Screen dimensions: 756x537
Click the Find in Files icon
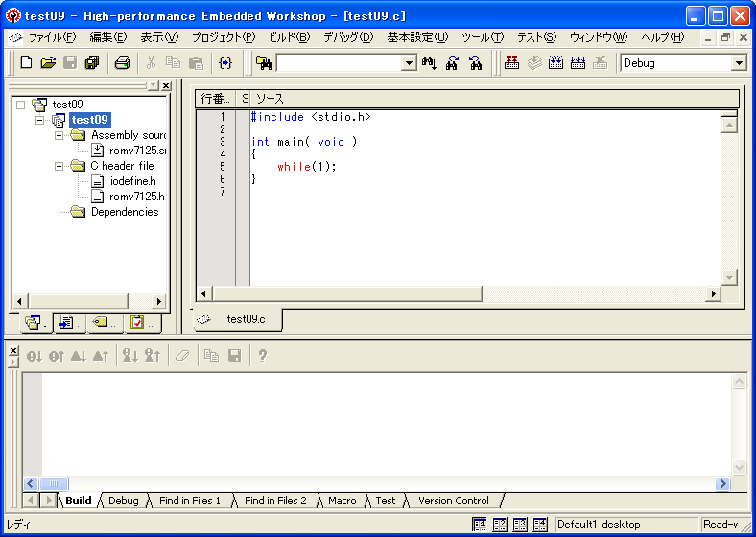click(264, 63)
